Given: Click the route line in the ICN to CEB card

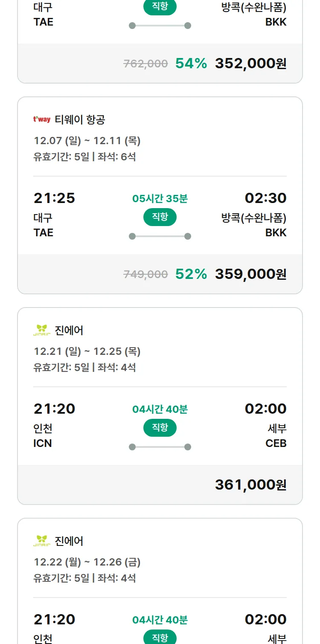Looking at the screenshot, I should tap(160, 447).
